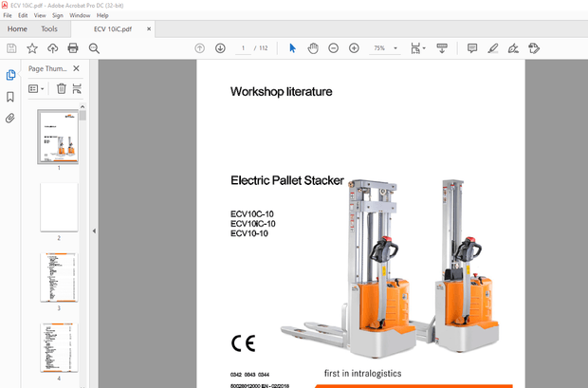Open the Edit menu
The height and width of the screenshot is (388, 588).
(23, 15)
